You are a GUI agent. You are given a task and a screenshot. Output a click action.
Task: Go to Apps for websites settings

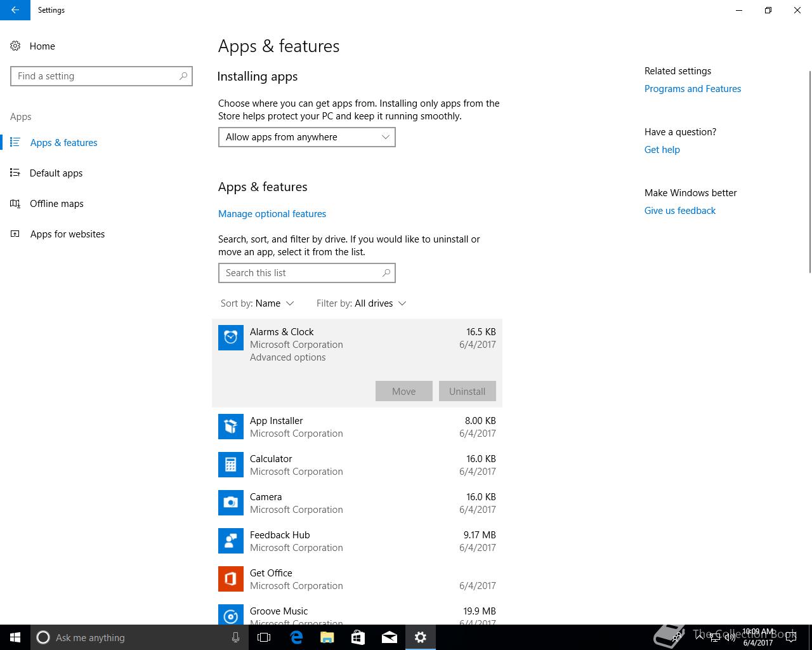pyautogui.click(x=67, y=234)
